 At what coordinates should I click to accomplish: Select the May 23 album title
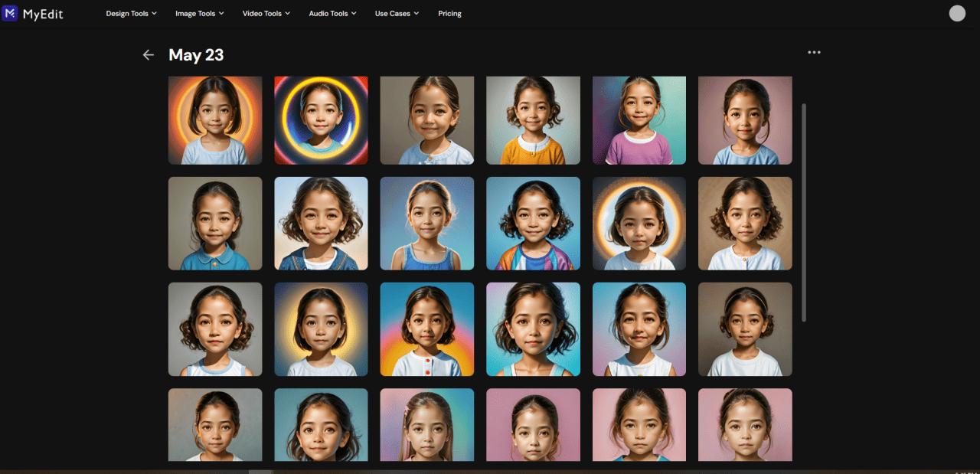[196, 54]
